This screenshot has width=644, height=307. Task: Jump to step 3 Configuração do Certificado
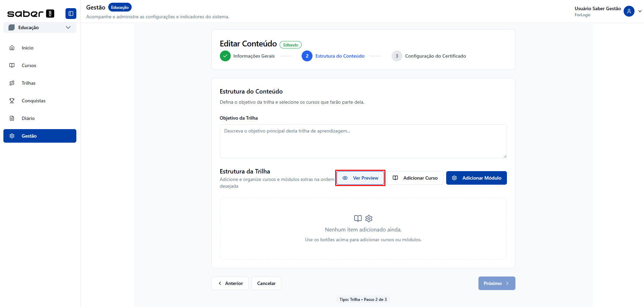tap(435, 56)
